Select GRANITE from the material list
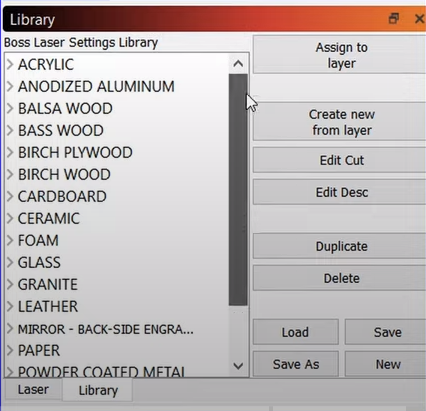 48,284
